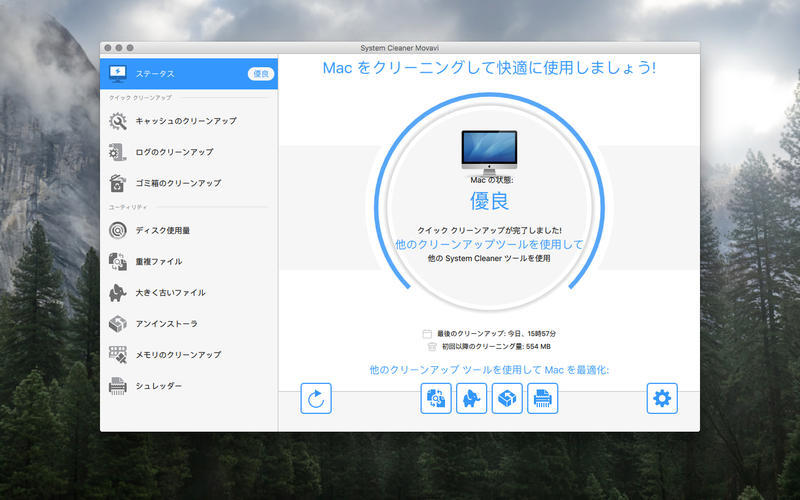Viewport: 800px width, 500px height.
Task: Minimize the System Cleaner window
Action: (119, 48)
